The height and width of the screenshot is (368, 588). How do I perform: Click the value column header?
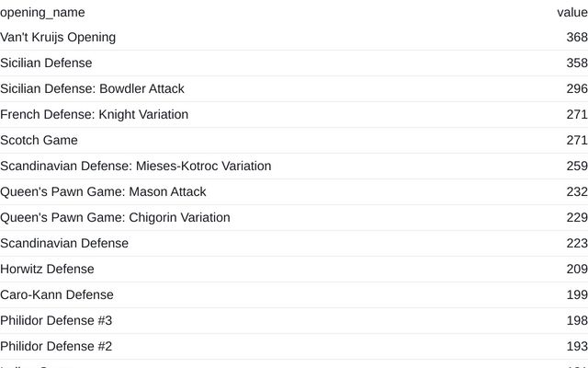[x=571, y=12]
